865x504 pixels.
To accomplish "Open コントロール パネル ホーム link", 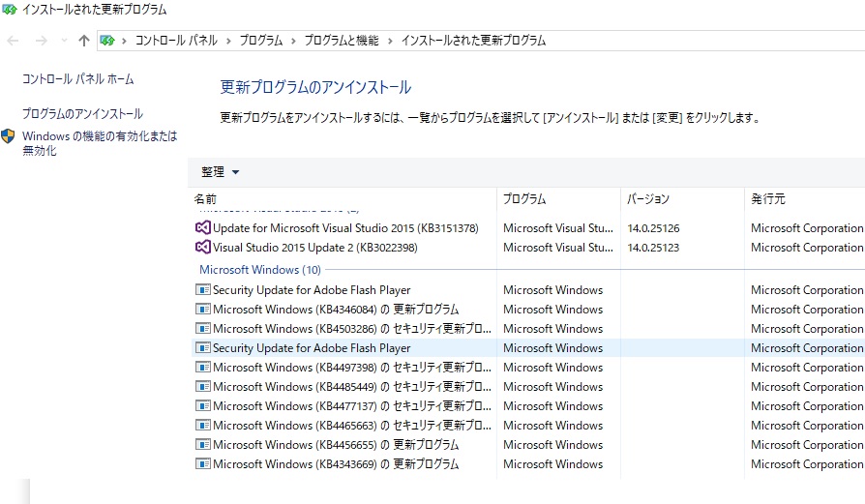I will click(x=77, y=79).
